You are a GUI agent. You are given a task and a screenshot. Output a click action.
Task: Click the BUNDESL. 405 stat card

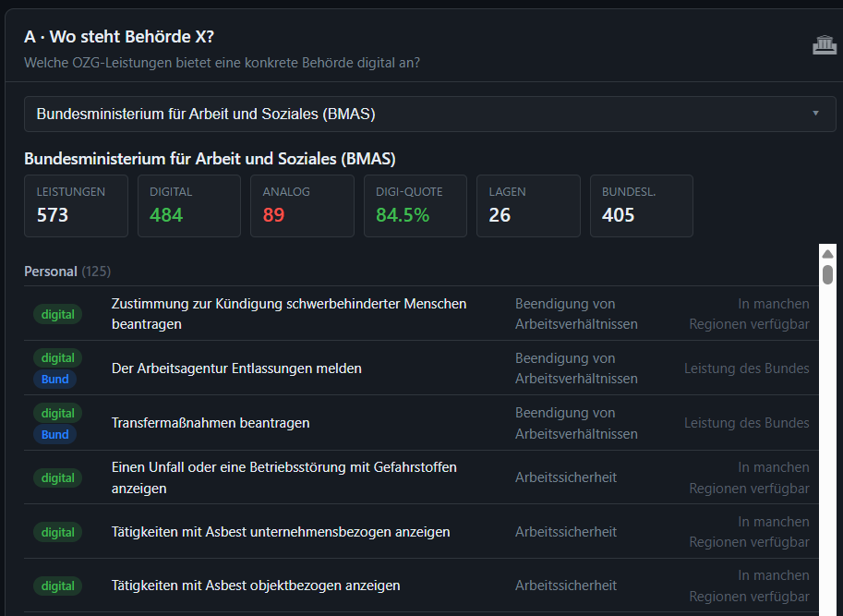(642, 206)
